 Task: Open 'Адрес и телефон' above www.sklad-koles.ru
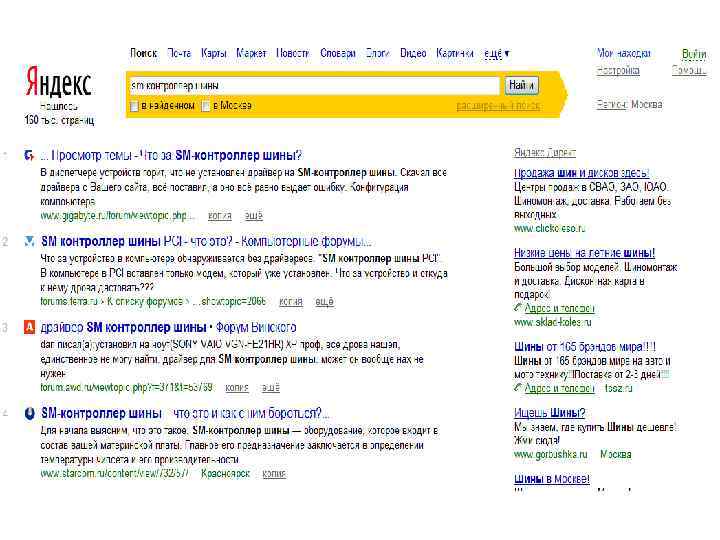pos(559,308)
